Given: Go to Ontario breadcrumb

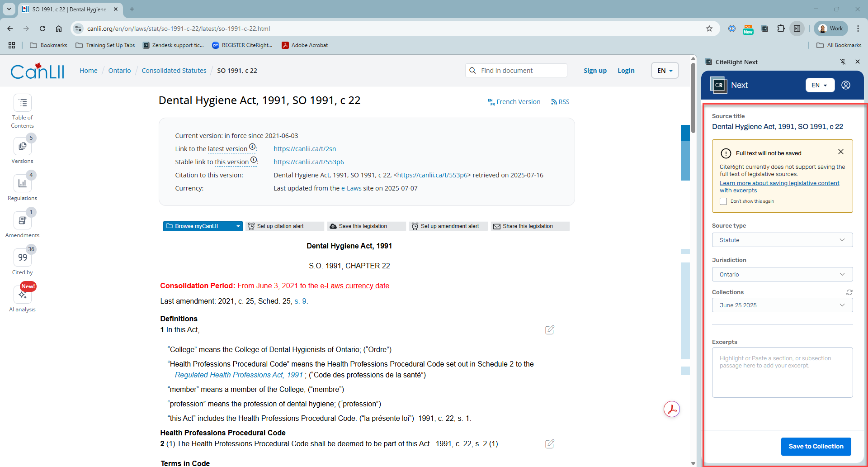Looking at the screenshot, I should 119,71.
